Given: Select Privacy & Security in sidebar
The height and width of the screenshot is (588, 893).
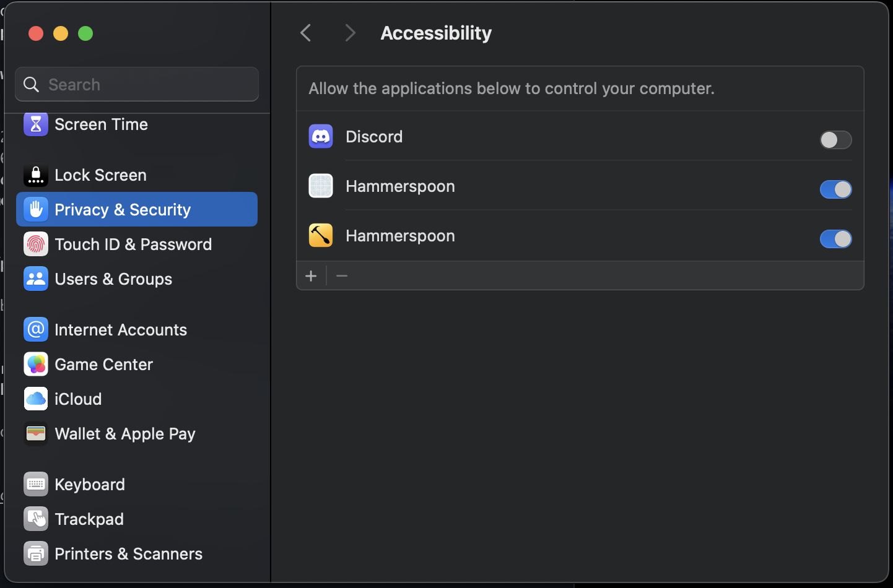Looking at the screenshot, I should [123, 210].
